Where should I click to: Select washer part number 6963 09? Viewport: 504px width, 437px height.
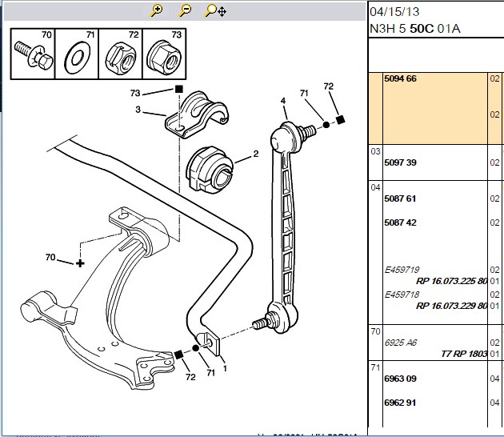click(x=400, y=379)
